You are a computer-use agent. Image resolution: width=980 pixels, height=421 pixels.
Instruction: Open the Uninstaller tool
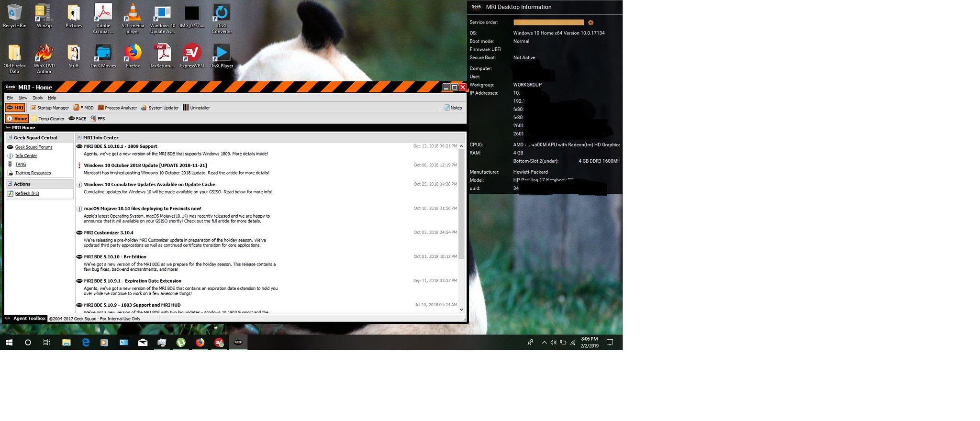(x=197, y=108)
